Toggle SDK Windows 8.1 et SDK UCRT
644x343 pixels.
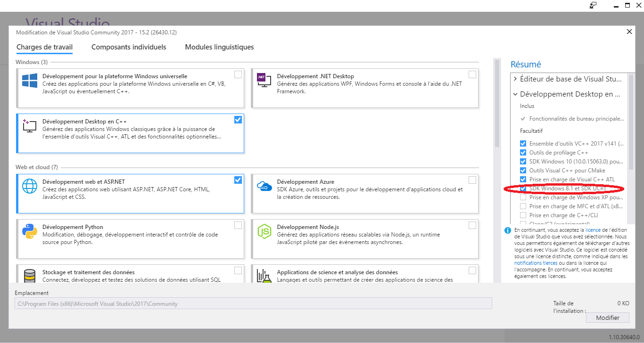click(523, 188)
